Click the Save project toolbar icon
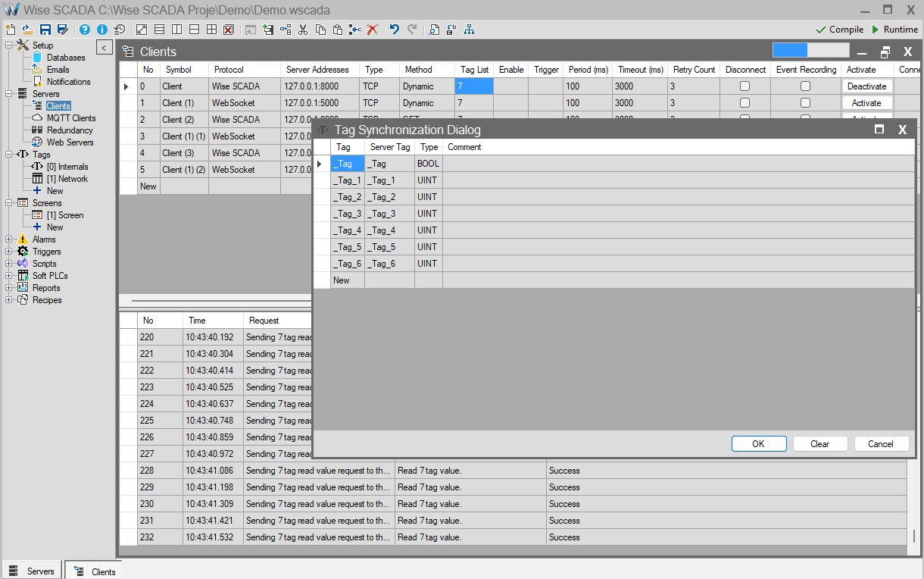Viewport: 924px width, 579px height. pos(45,30)
